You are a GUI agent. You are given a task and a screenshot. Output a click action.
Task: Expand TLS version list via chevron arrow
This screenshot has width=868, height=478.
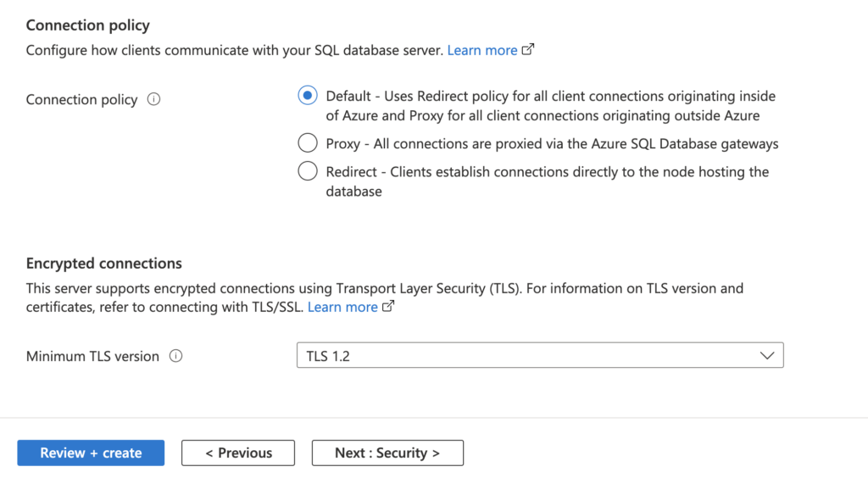(767, 356)
